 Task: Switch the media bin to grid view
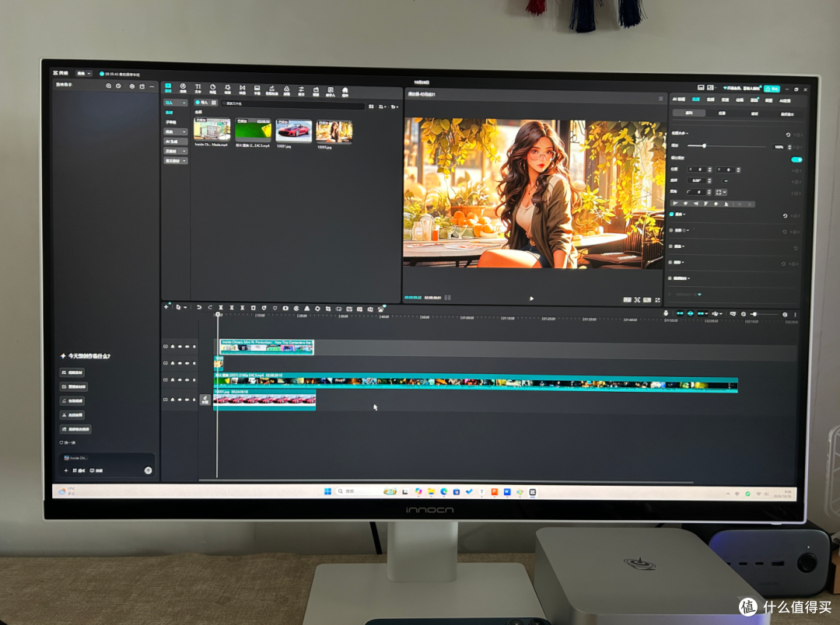[371, 106]
